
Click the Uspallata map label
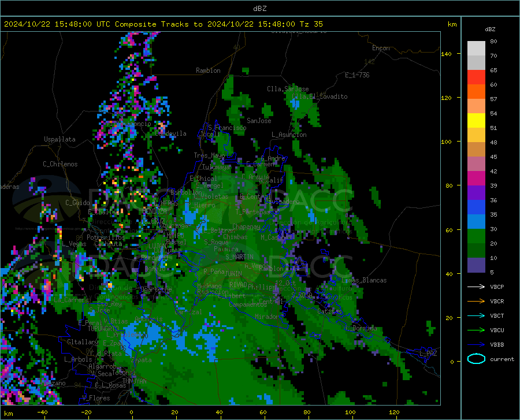coord(60,139)
